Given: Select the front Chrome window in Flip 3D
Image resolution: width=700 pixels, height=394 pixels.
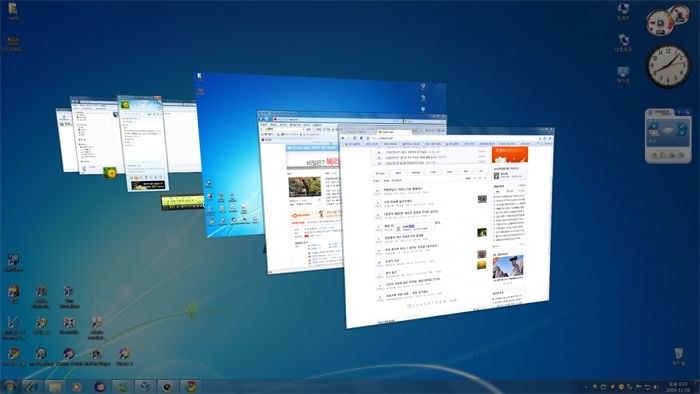Looking at the screenshot, I should (x=448, y=227).
